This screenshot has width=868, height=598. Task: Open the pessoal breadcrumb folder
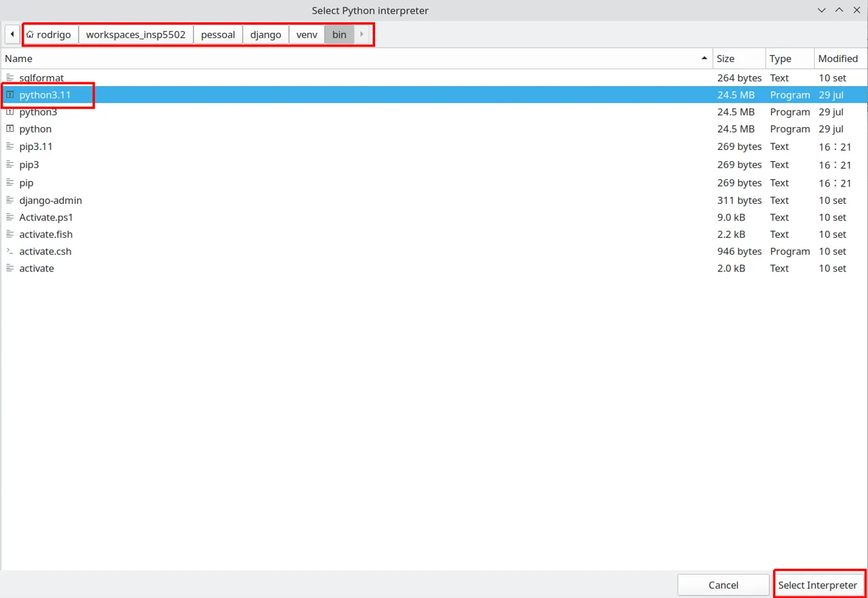click(x=218, y=35)
